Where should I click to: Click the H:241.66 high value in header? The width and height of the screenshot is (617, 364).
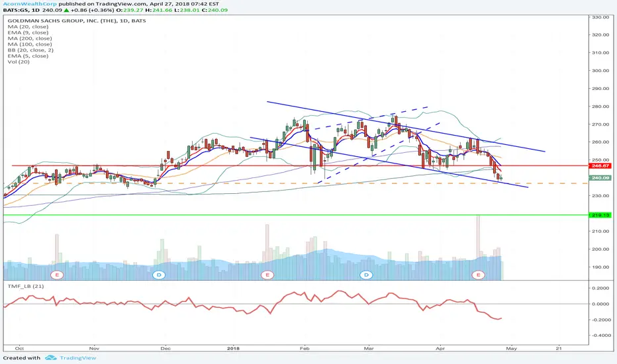pos(160,10)
